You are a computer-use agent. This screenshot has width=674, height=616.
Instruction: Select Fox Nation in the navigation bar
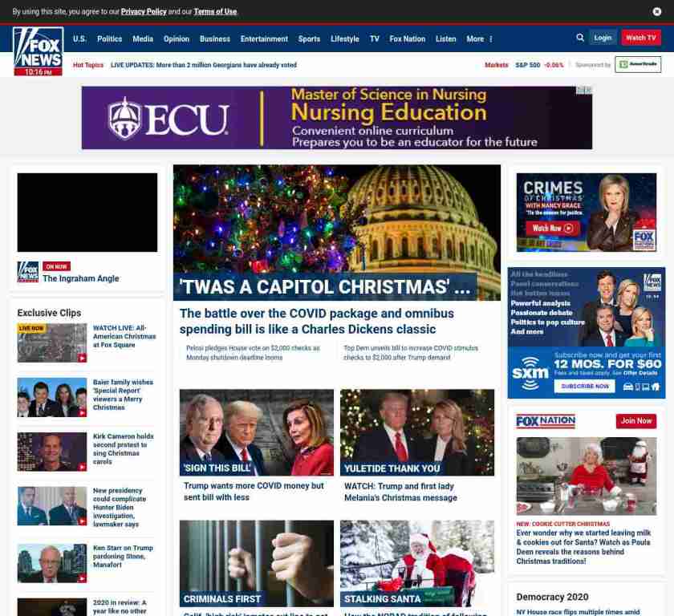(407, 39)
